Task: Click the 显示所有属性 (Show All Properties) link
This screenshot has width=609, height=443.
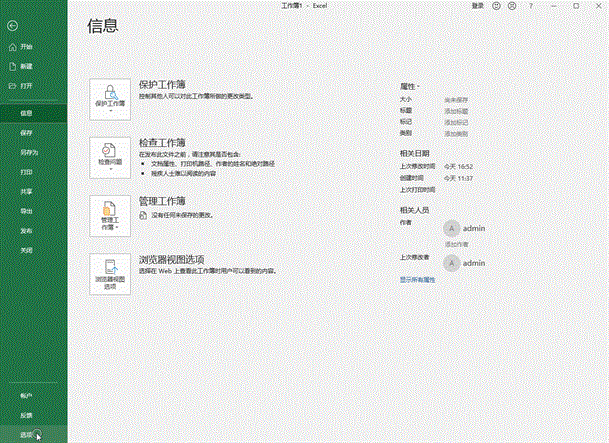Action: tap(418, 280)
